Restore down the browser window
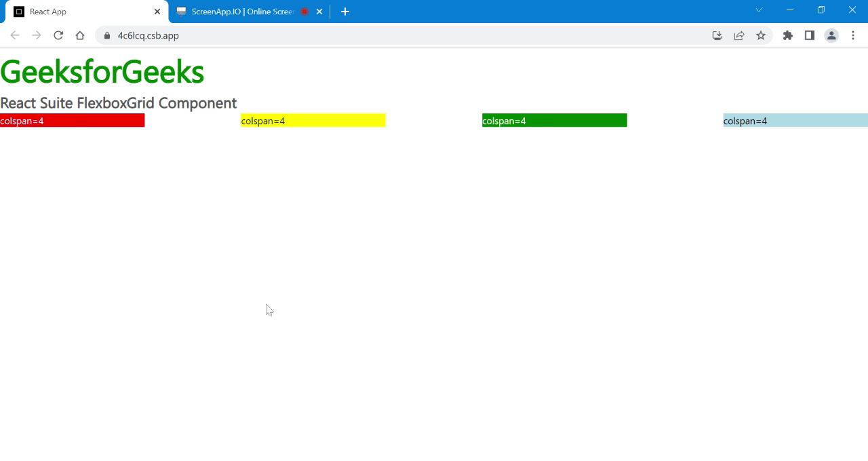The width and height of the screenshot is (868, 461). pos(821,10)
